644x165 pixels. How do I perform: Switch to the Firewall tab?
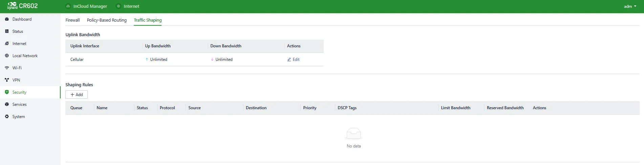coord(72,20)
